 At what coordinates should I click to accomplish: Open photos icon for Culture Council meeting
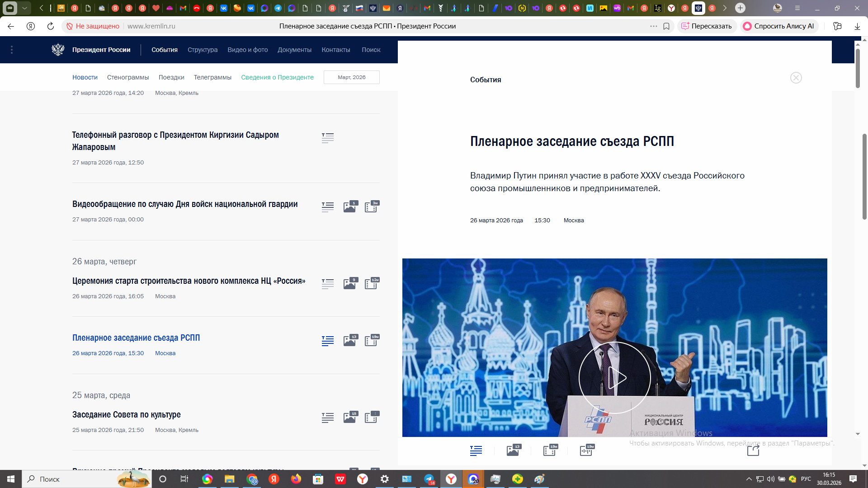(350, 417)
